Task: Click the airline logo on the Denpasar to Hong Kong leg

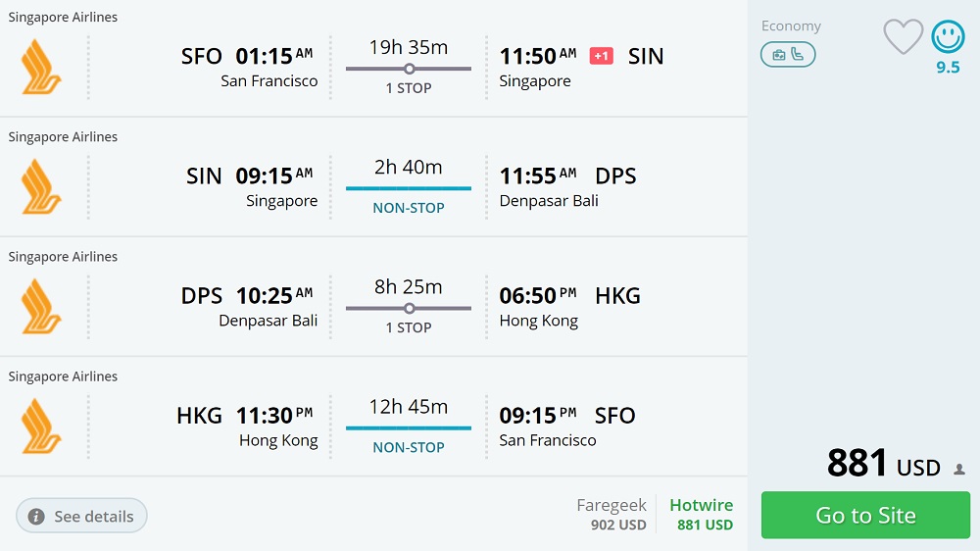Action: point(41,306)
